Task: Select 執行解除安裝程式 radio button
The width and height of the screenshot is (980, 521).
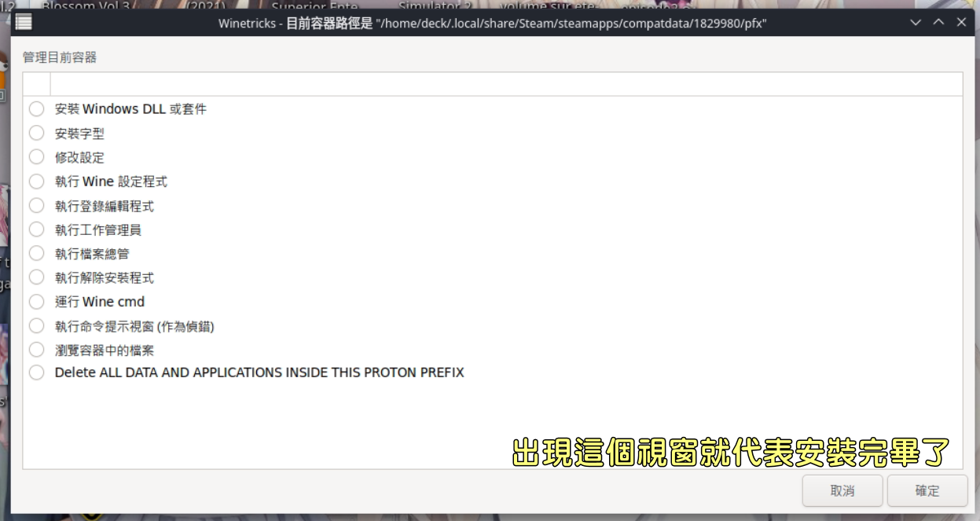Action: [x=37, y=277]
